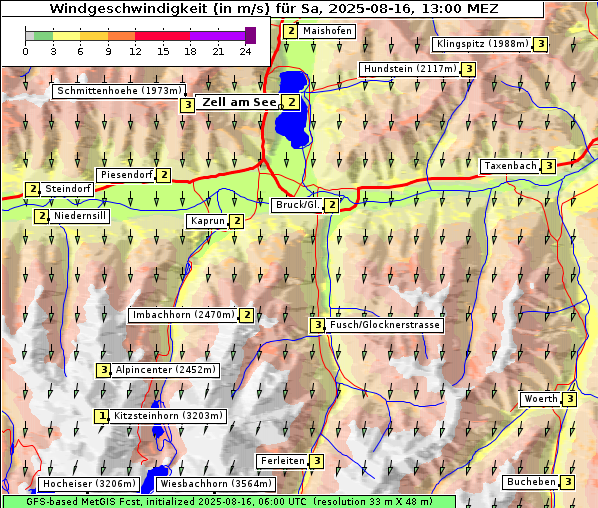Image resolution: width=598 pixels, height=508 pixels.
Task: Click the purple segment of the wind legend
Action: 217,36
